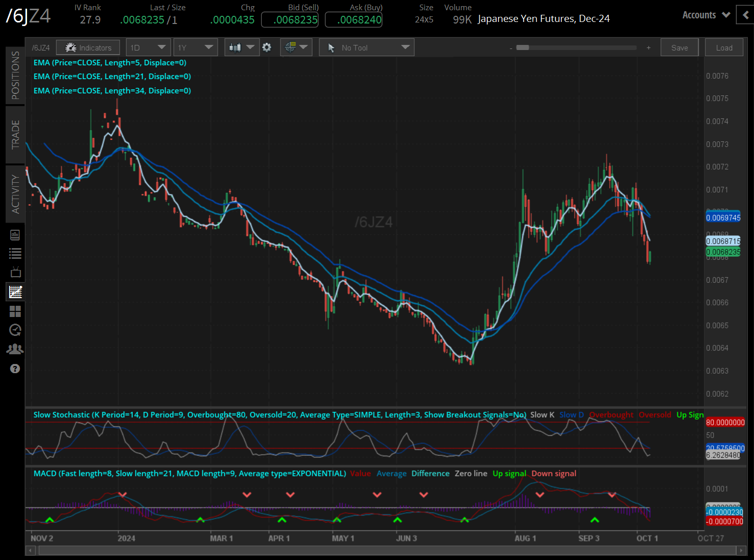Open the No Tool drawing dropdown
This screenshot has width=754, height=560.
(x=366, y=47)
